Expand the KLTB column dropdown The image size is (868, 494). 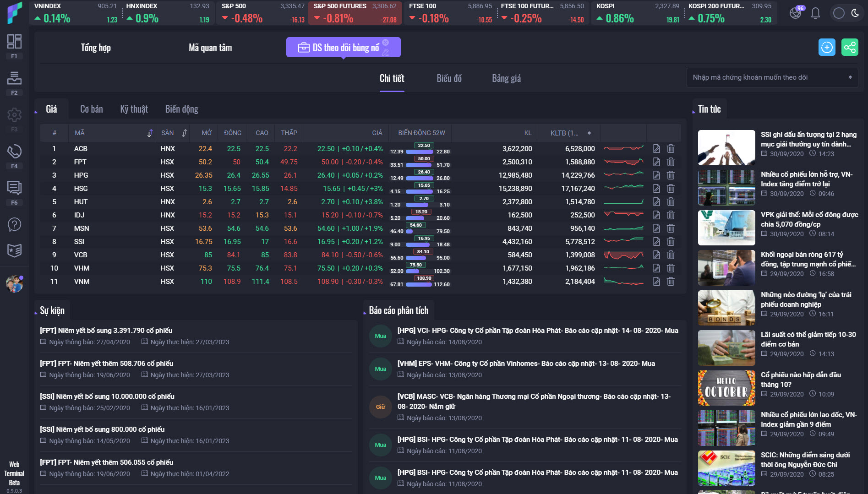coord(589,133)
